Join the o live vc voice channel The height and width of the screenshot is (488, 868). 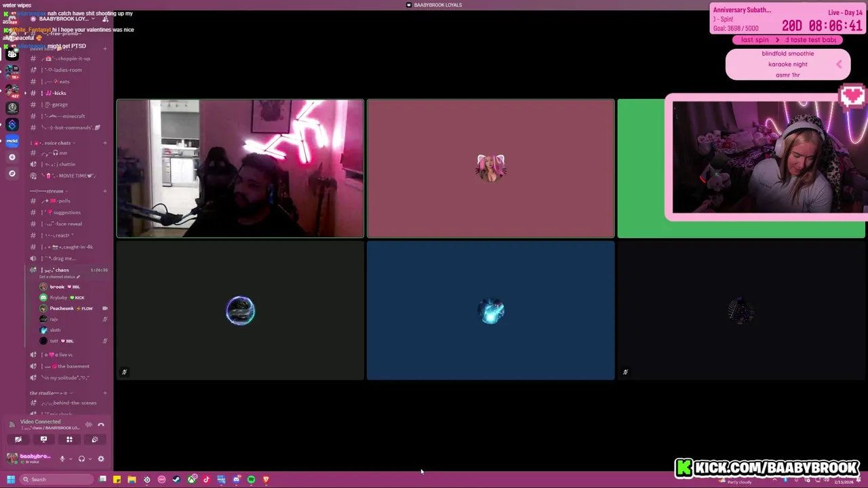tap(68, 354)
